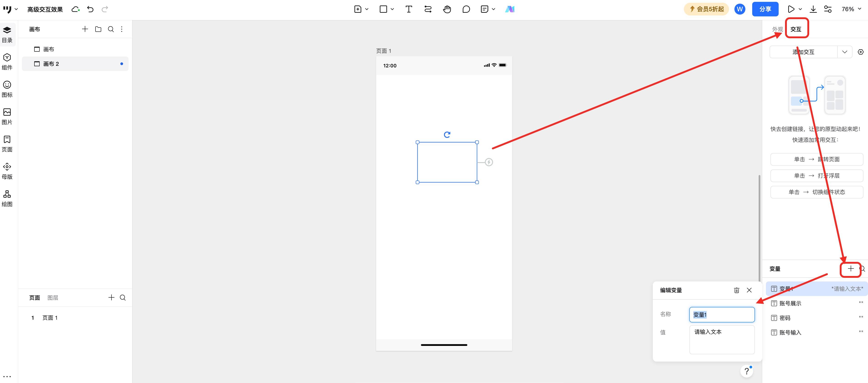
Task: Click 单击 → 打开浮层 quick interaction
Action: pyautogui.click(x=816, y=176)
